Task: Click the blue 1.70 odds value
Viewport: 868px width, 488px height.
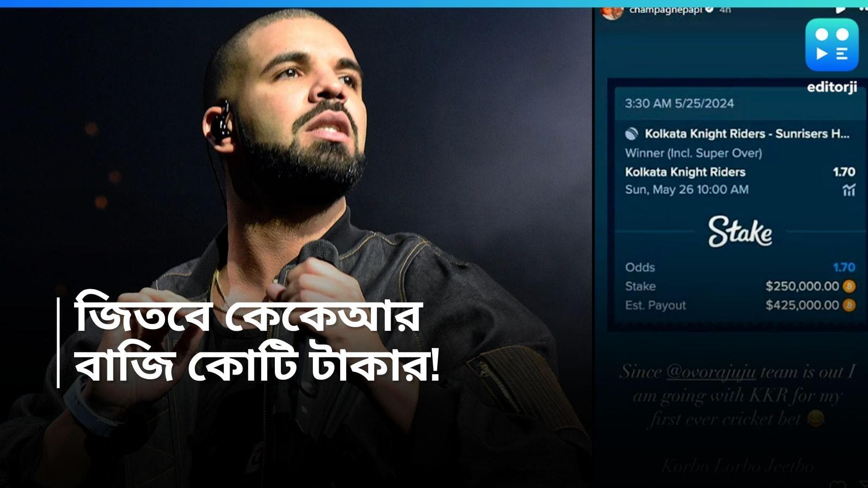Action: 844,267
